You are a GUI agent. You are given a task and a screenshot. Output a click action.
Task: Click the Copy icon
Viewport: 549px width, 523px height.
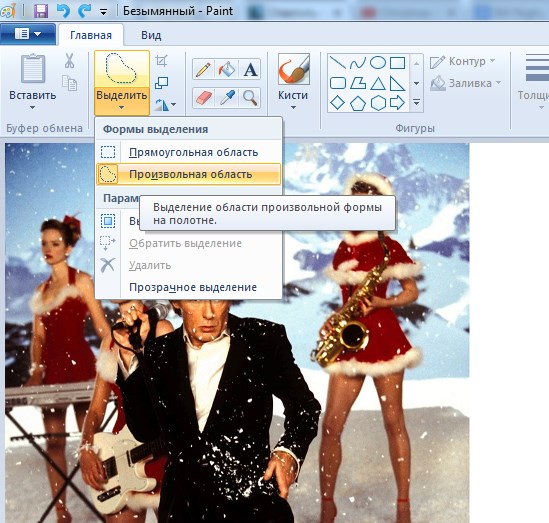[x=69, y=83]
